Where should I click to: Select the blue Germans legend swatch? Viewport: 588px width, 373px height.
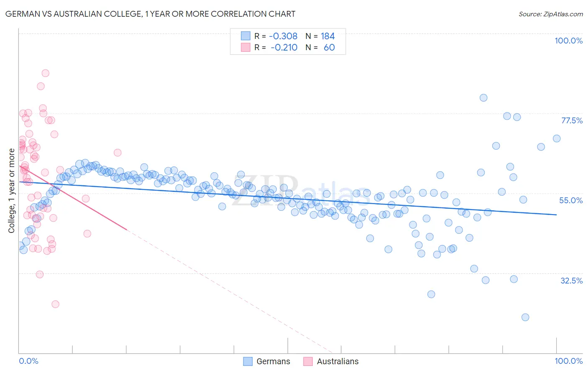pyautogui.click(x=248, y=361)
